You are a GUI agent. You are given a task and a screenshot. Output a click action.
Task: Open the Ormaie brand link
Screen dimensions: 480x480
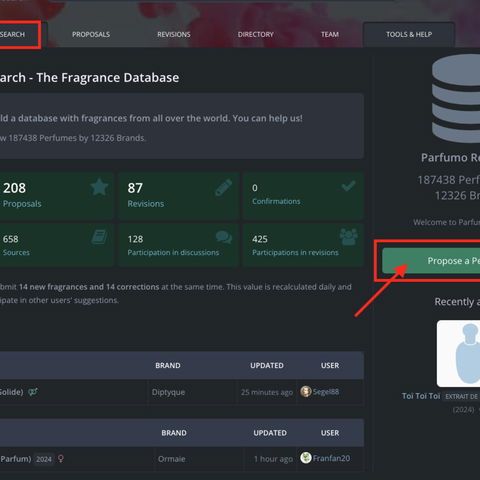point(171,459)
